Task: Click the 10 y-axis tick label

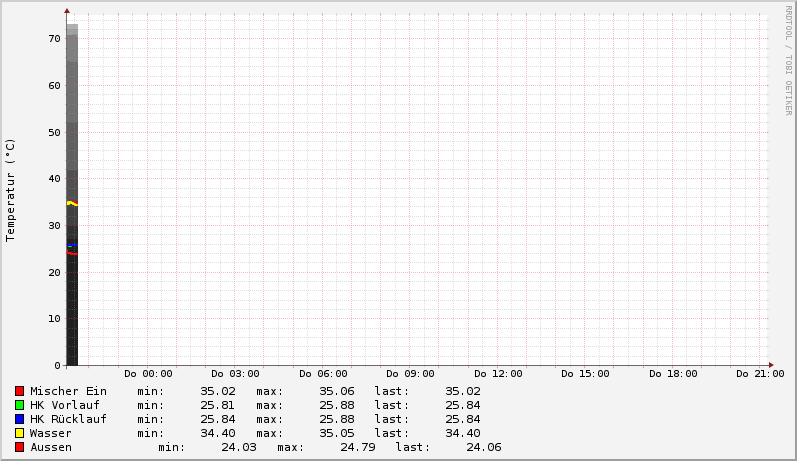Action: pos(54,319)
